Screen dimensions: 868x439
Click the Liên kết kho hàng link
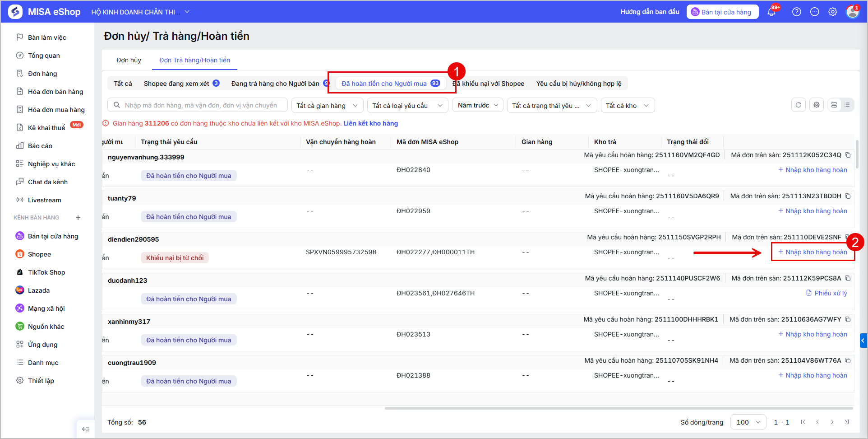371,123
